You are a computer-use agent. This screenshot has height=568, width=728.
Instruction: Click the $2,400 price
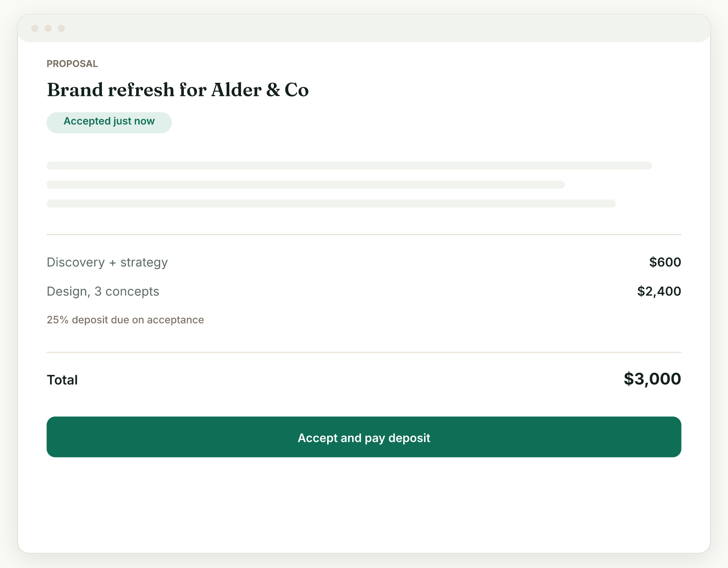[x=659, y=291]
